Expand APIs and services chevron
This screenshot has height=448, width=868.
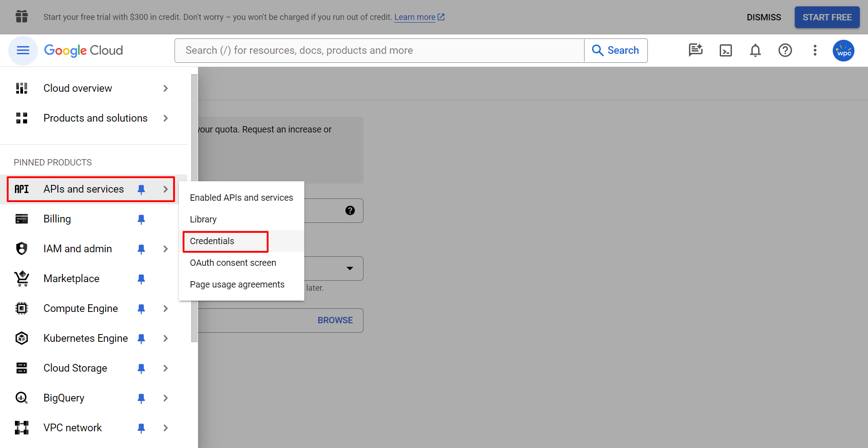(x=165, y=189)
